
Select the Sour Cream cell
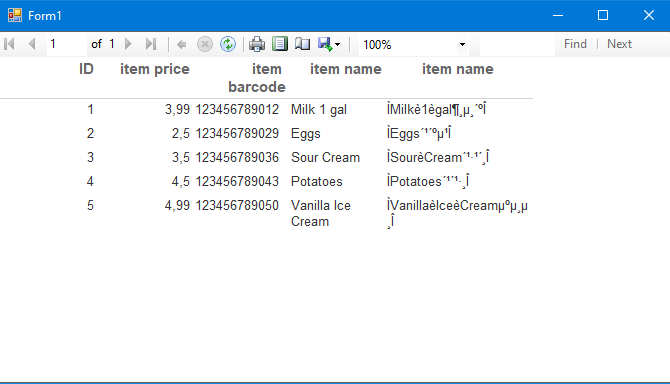click(326, 157)
